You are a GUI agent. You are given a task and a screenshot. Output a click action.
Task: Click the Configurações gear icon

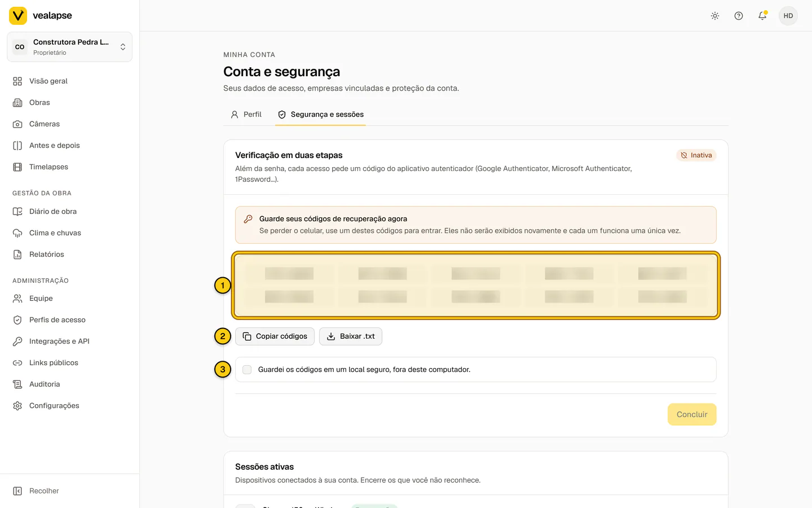pyautogui.click(x=17, y=406)
